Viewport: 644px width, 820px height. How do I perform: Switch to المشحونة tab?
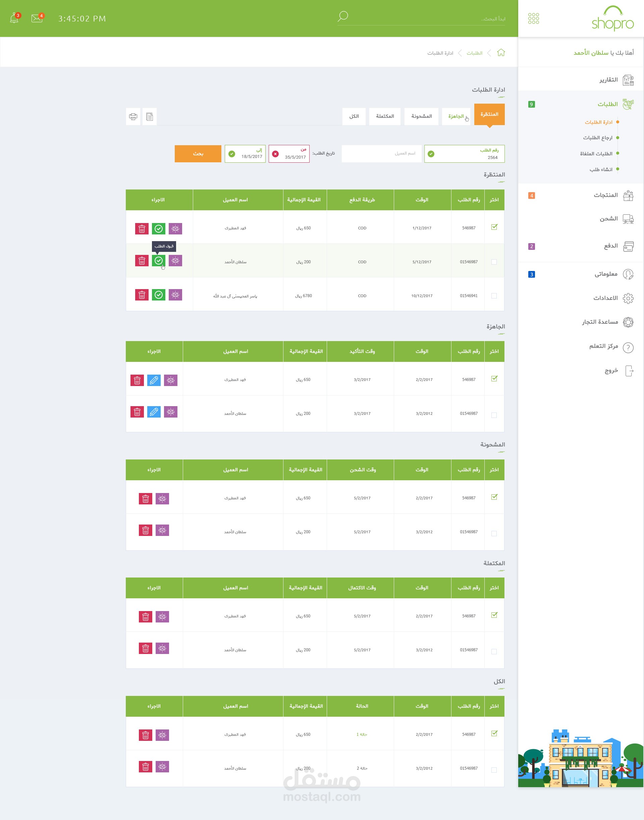[421, 116]
